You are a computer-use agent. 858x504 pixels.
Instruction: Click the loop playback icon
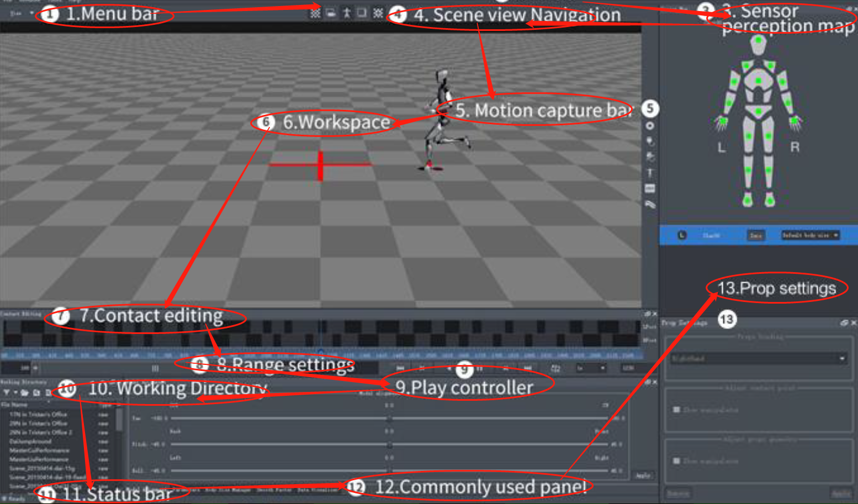point(555,368)
